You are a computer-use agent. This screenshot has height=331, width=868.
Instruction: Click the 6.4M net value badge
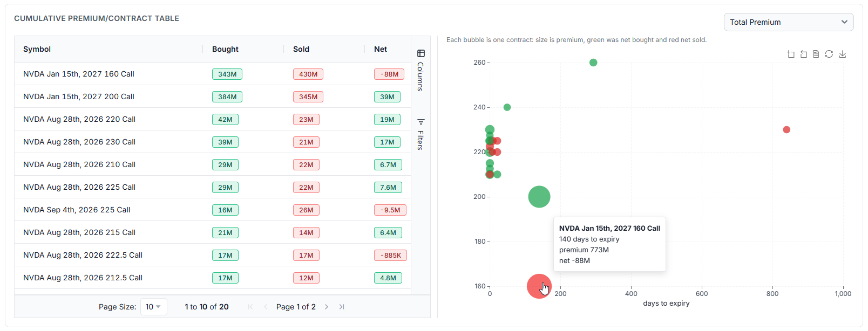coord(388,233)
